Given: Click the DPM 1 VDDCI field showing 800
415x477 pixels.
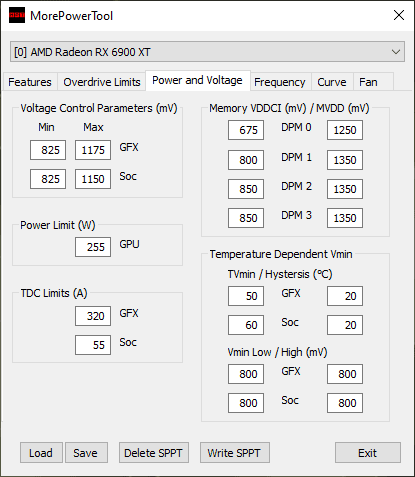Looking at the screenshot, I should tap(246, 160).
